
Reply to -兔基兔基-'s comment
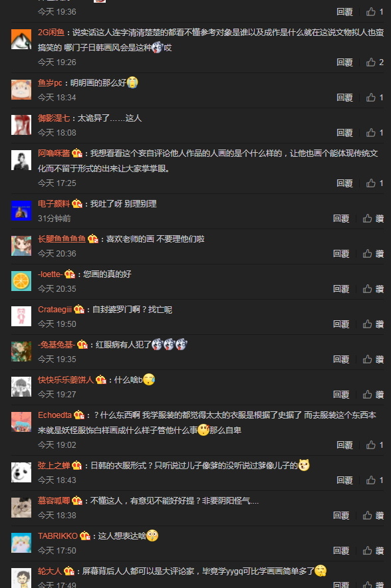(x=340, y=359)
